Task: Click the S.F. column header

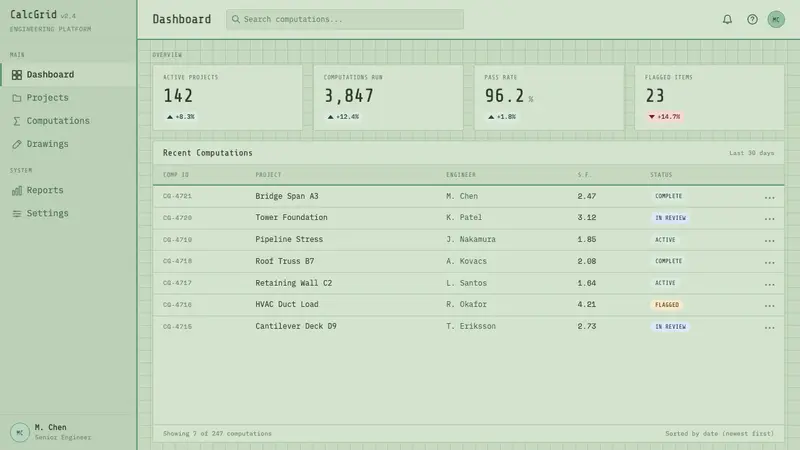Action: point(584,174)
